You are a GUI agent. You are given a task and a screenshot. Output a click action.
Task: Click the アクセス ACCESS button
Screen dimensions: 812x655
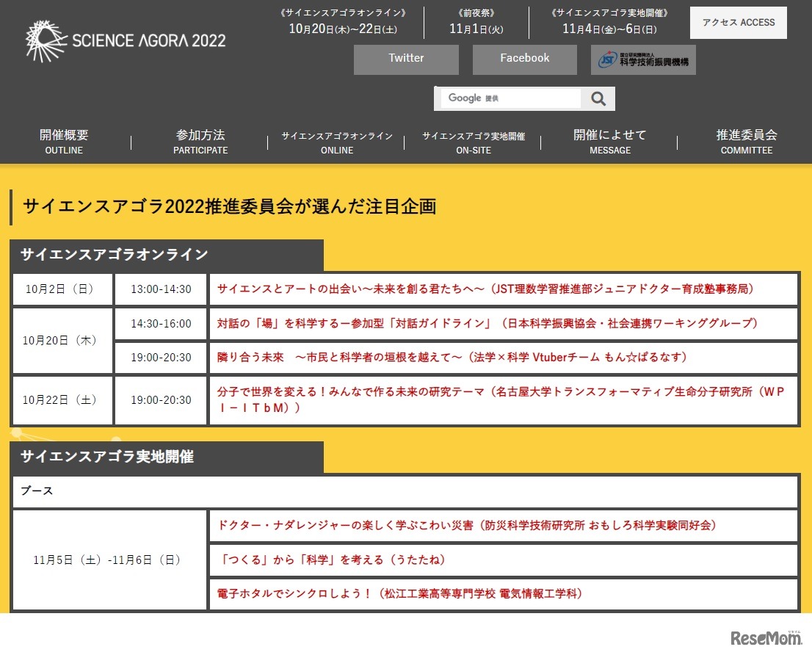pyautogui.click(x=738, y=23)
